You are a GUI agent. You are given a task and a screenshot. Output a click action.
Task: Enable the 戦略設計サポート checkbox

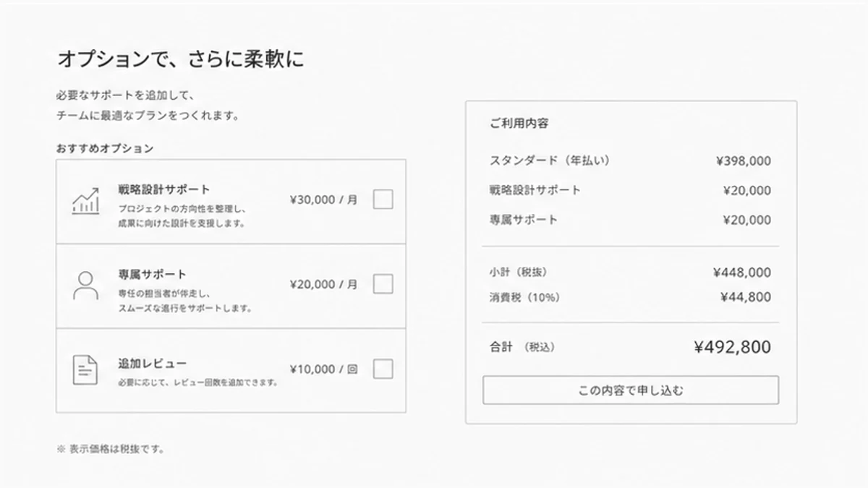383,200
